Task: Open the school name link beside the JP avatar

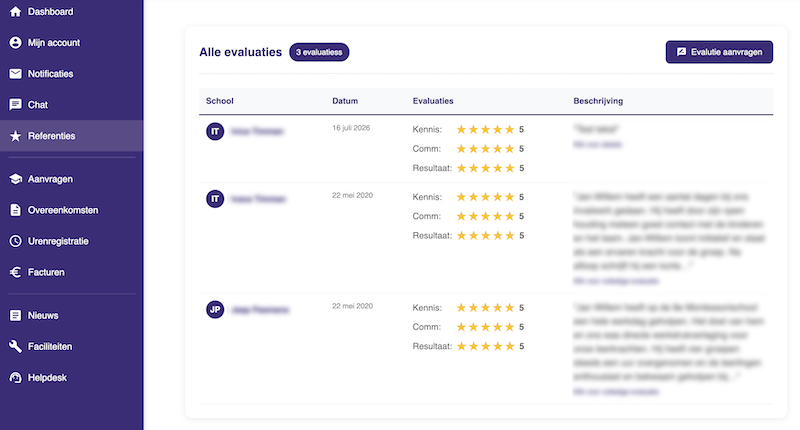Action: pos(260,310)
